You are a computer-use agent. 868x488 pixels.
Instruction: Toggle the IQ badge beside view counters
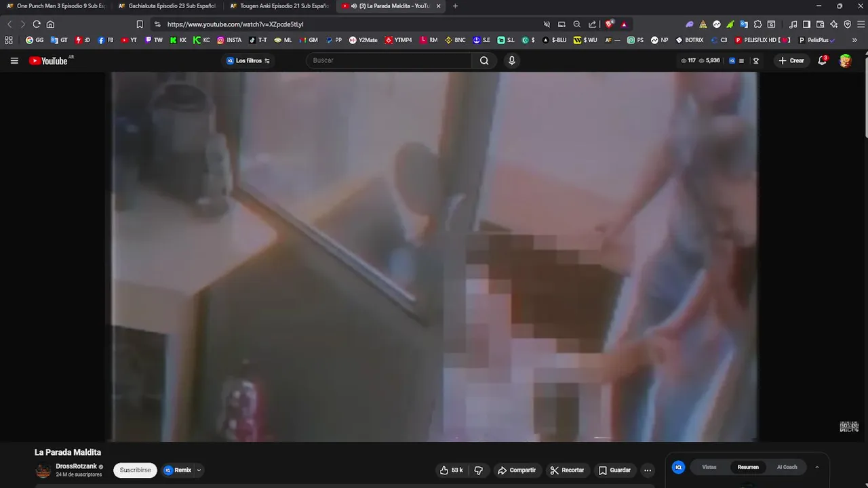pos(732,60)
